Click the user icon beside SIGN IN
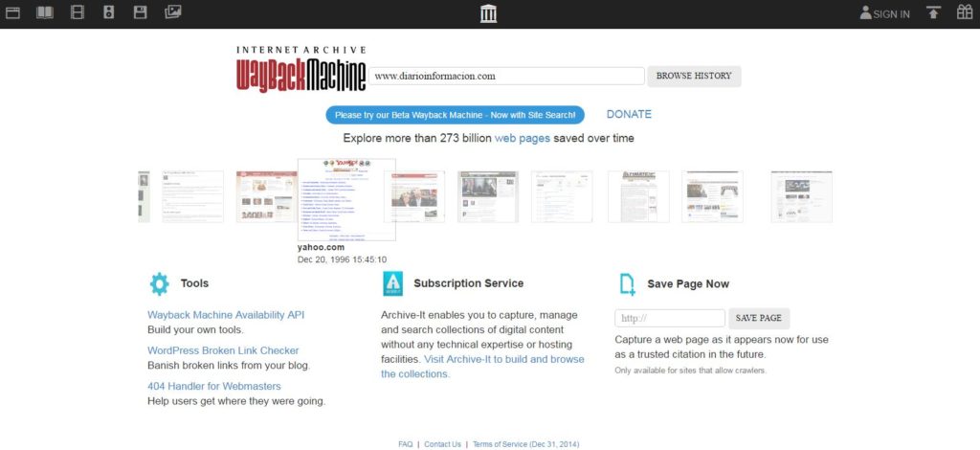 point(865,13)
